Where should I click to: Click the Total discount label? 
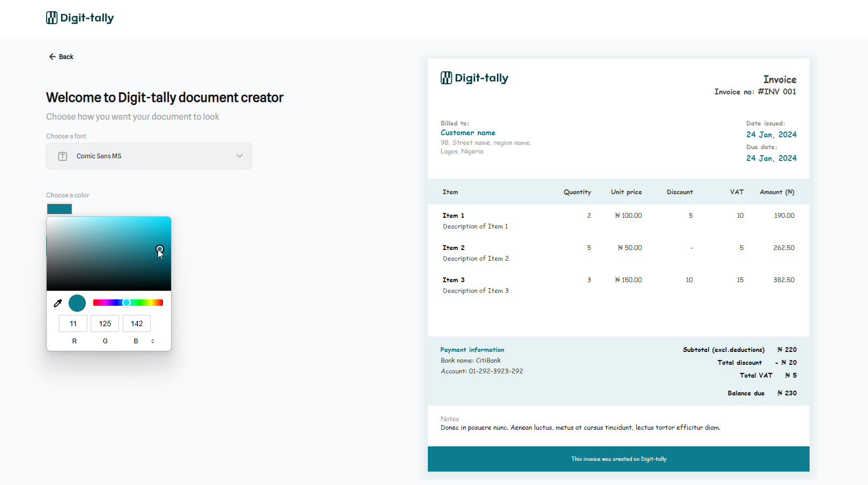coord(739,363)
